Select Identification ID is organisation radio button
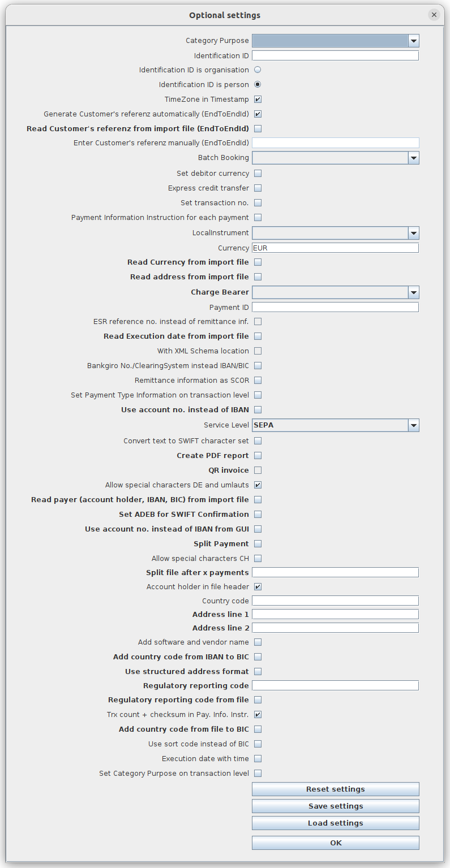 pyautogui.click(x=258, y=70)
